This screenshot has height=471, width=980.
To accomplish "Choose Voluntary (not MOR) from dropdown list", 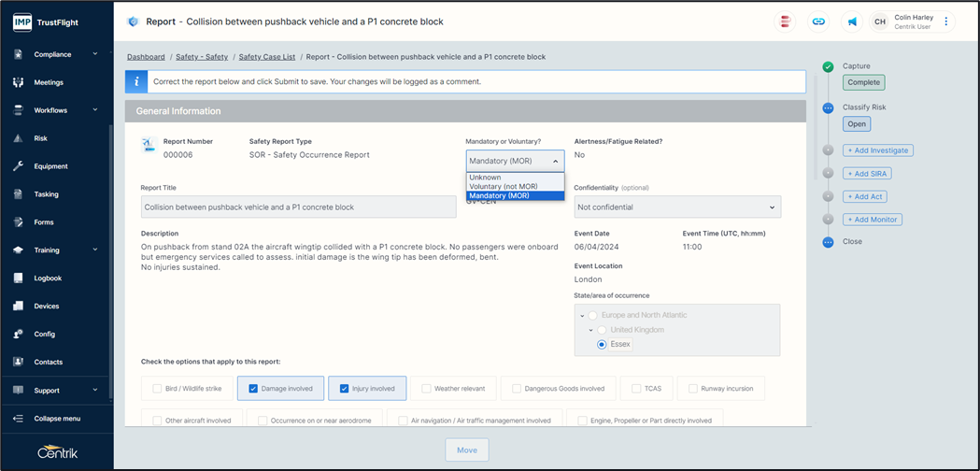I will (504, 187).
